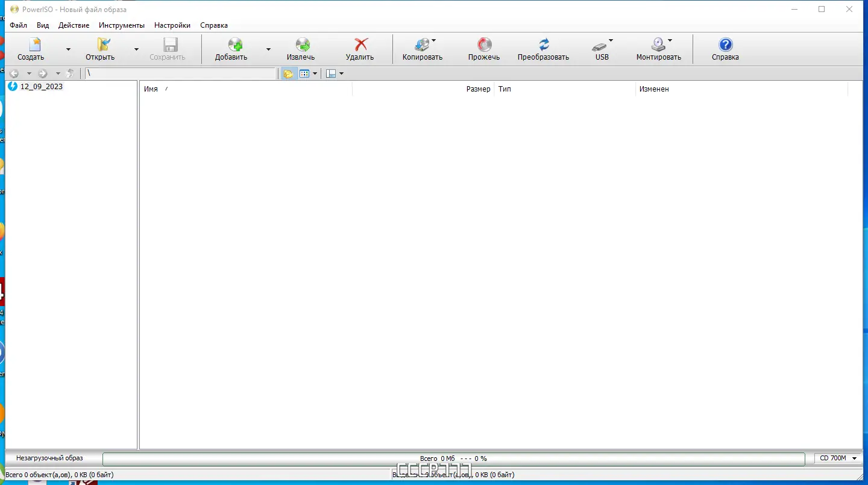Click the 'Всего 0 объект(а,ов)' status text
Screen dimensions: 868x485
59,475
